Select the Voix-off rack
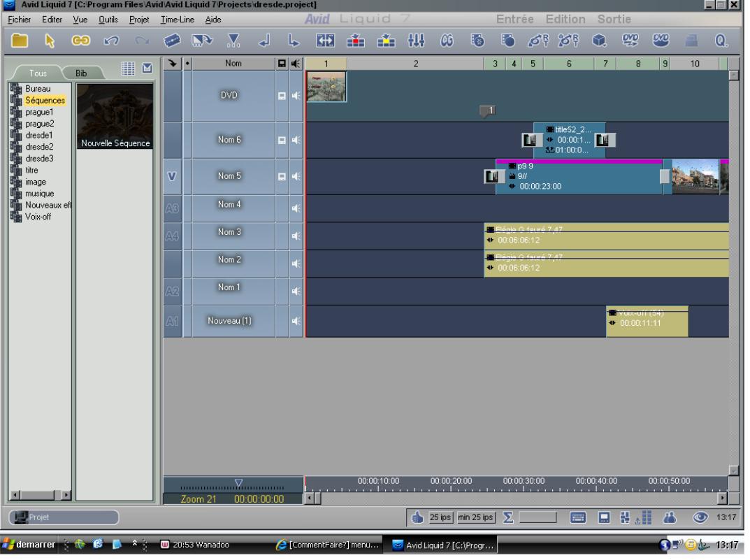 [38, 217]
